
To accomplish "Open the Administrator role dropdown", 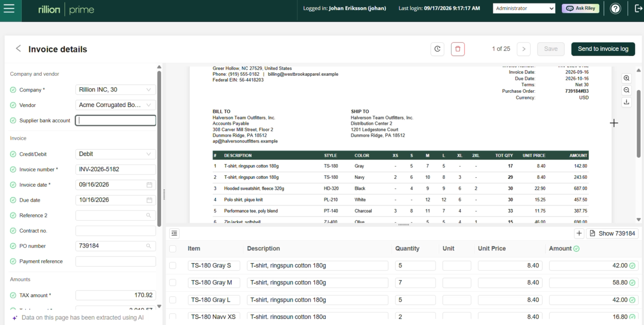I will (x=524, y=8).
